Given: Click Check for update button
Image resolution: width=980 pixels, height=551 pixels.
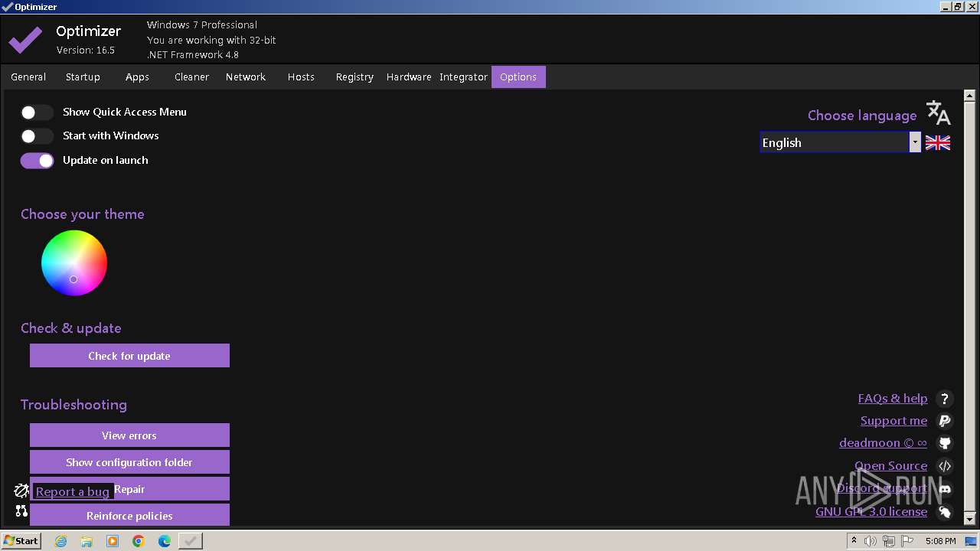Looking at the screenshot, I should (129, 356).
